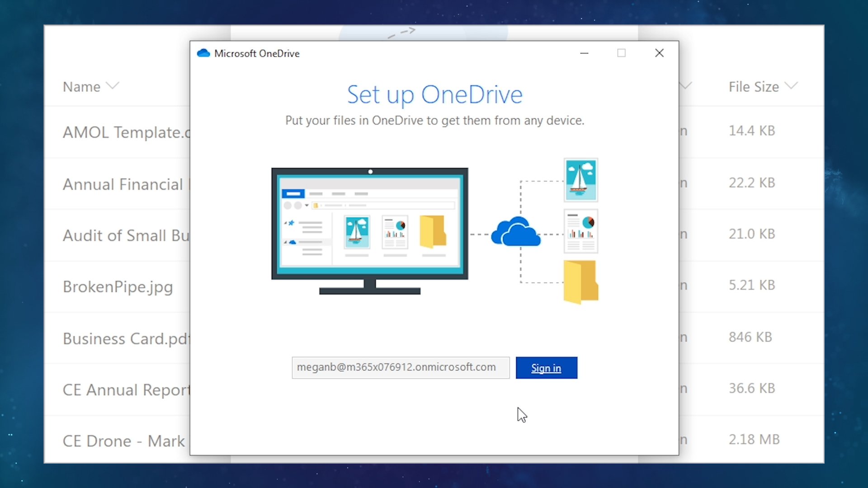
Task: Click the 5.21 KB file size value
Action: (752, 285)
